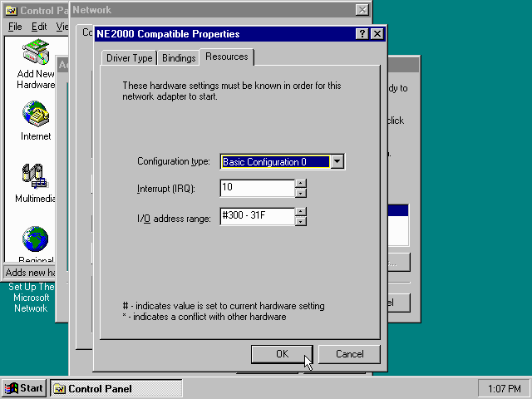The width and height of the screenshot is (532, 399).
Task: Close the Network window
Action: [x=362, y=10]
